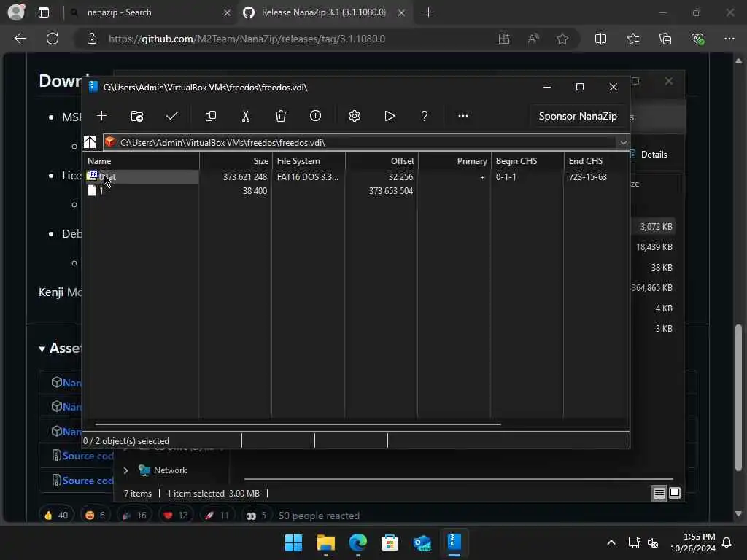The width and height of the screenshot is (747, 560).
Task: Toggle Edge split screen icon
Action: point(601,39)
